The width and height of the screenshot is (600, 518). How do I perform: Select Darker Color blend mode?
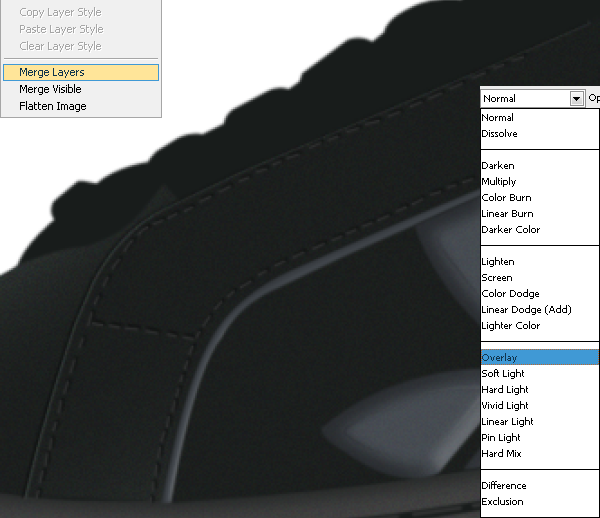[x=540, y=230]
